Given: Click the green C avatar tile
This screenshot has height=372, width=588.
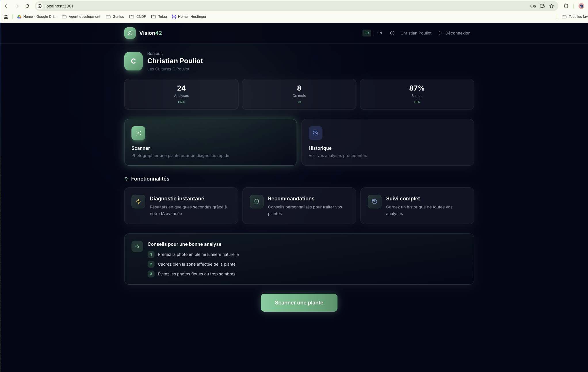Looking at the screenshot, I should pyautogui.click(x=133, y=61).
